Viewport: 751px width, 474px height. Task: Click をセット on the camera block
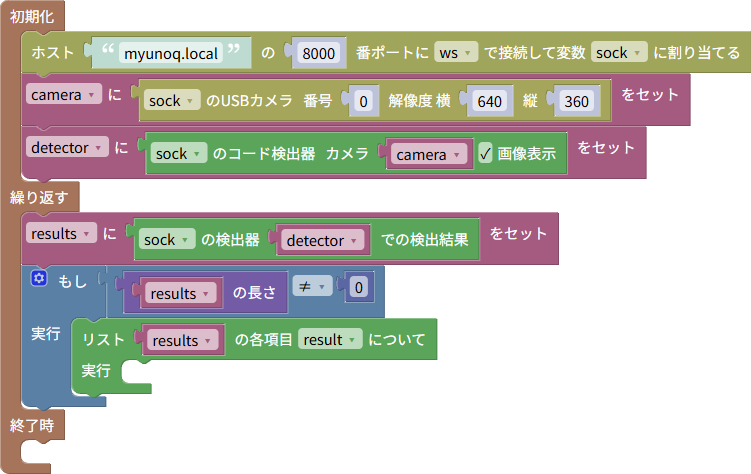click(650, 94)
